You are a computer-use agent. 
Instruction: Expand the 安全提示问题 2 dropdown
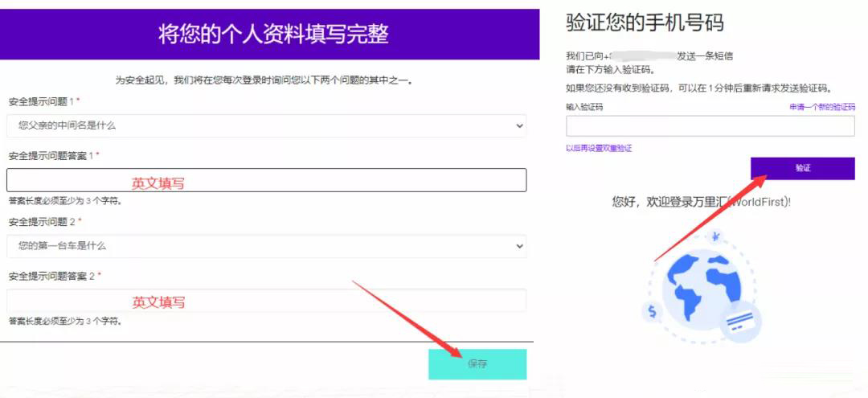pos(266,245)
